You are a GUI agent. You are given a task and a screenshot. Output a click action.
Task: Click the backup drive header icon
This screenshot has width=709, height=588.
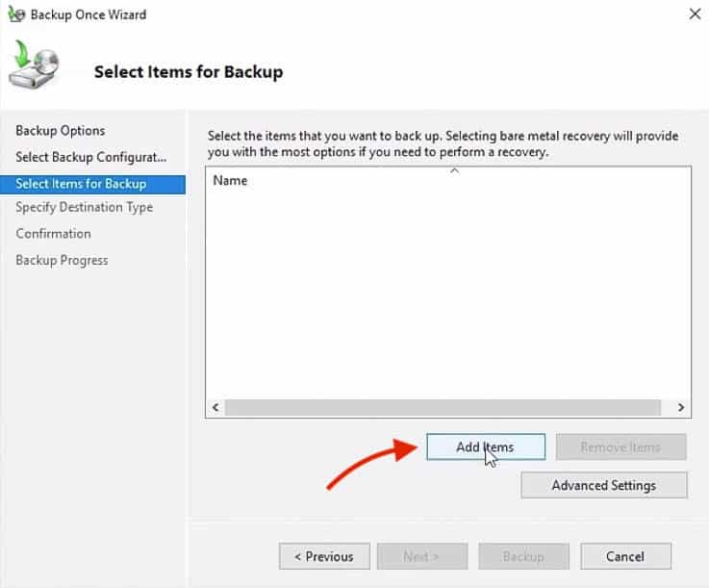(x=35, y=64)
